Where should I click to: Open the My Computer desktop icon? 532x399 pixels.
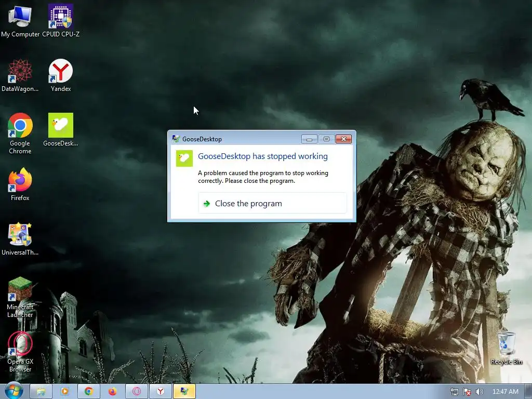tap(20, 20)
